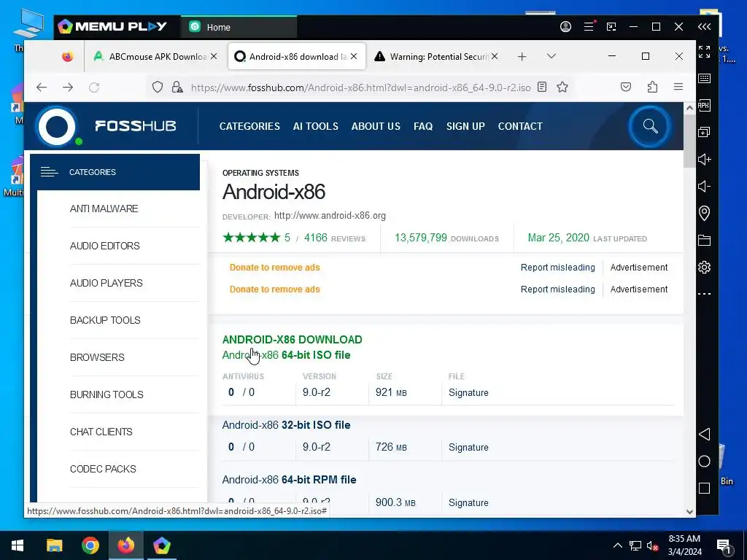Go to SIGN UP page
This screenshot has height=560, width=747.
pyautogui.click(x=465, y=126)
